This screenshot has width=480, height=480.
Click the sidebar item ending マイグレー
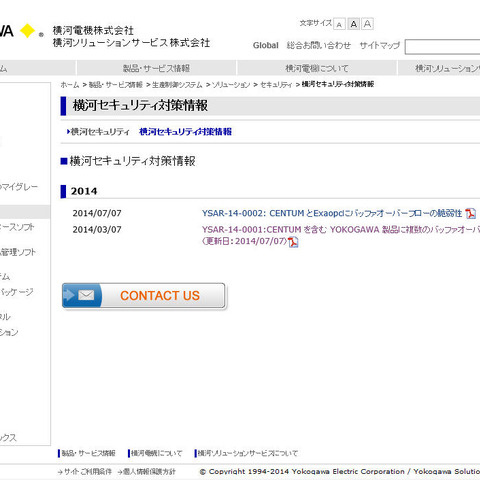tap(19, 187)
